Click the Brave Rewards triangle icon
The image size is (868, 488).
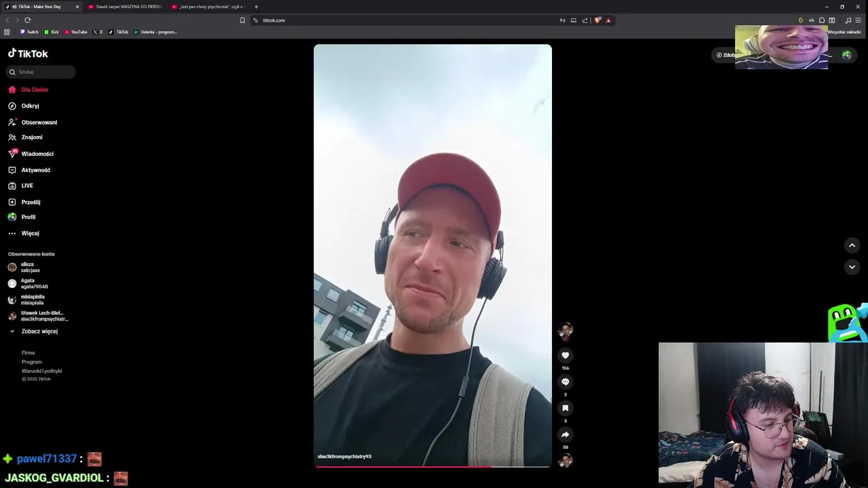pos(608,20)
